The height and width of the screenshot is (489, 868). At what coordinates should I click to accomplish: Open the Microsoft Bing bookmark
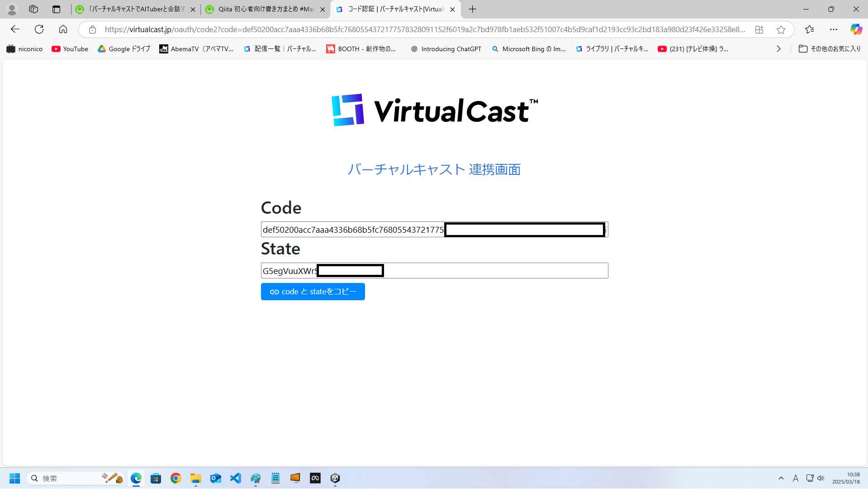coord(528,49)
